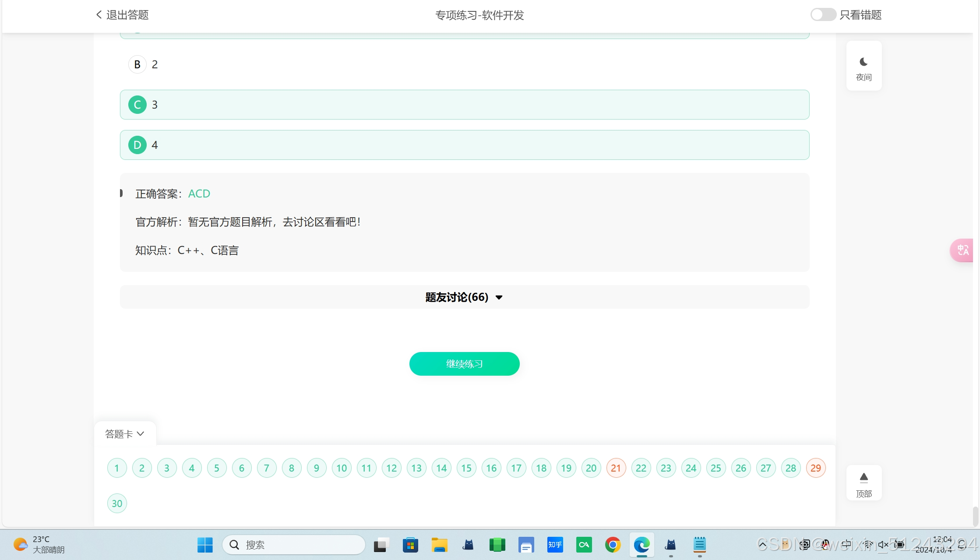Open Microsoft Store taskbar icon
This screenshot has width=980, height=560.
[x=410, y=545]
